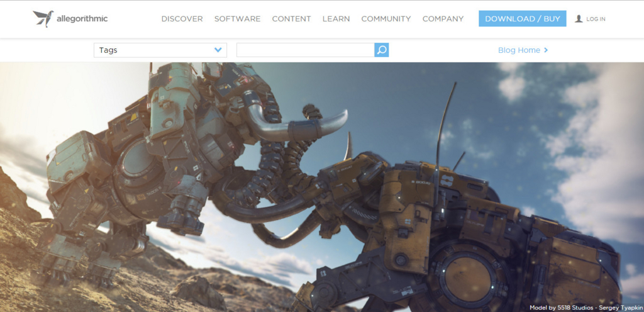Expand the Tags dropdown arrow
The height and width of the screenshot is (312, 644).
pos(218,50)
